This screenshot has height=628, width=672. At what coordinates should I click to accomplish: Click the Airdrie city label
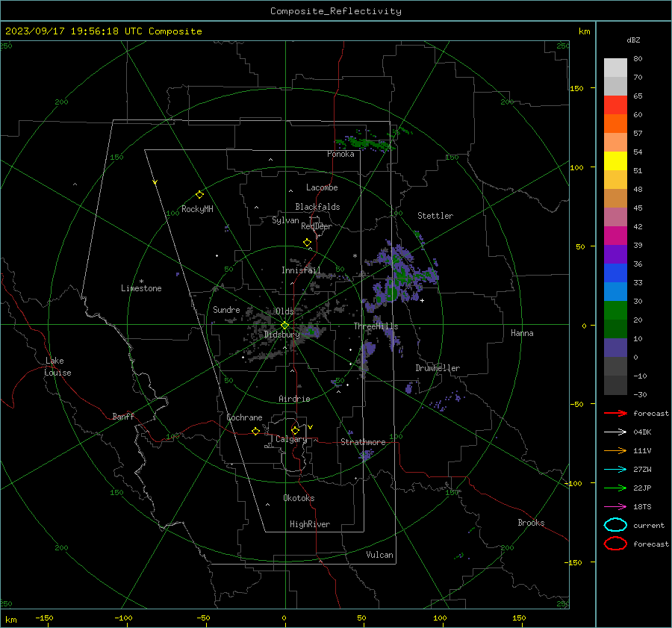(294, 399)
